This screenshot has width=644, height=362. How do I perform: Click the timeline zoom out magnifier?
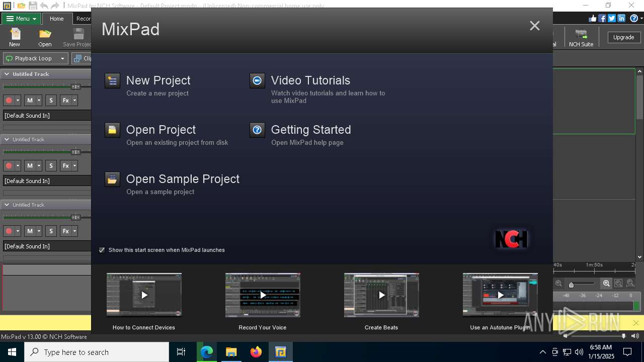tap(559, 284)
